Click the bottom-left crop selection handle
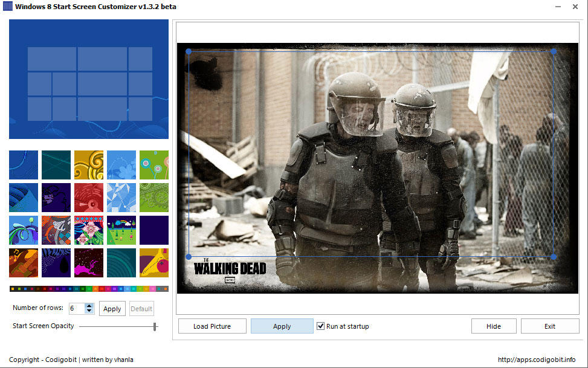Image resolution: width=588 pixels, height=368 pixels. pos(189,257)
